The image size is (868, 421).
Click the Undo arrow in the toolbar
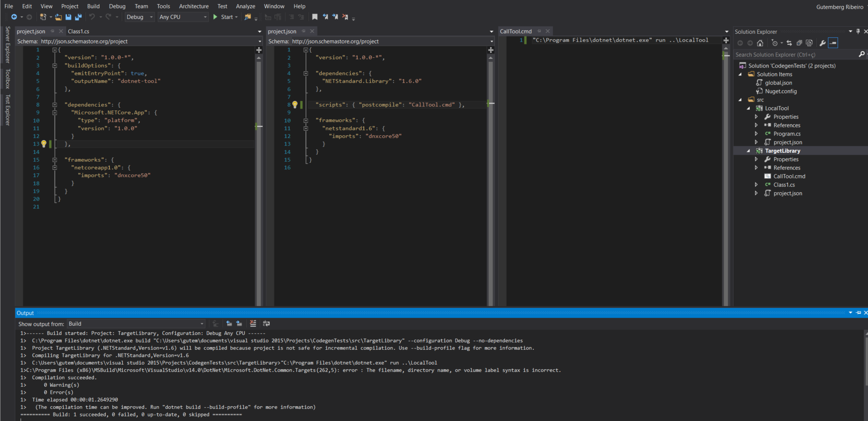(x=92, y=17)
